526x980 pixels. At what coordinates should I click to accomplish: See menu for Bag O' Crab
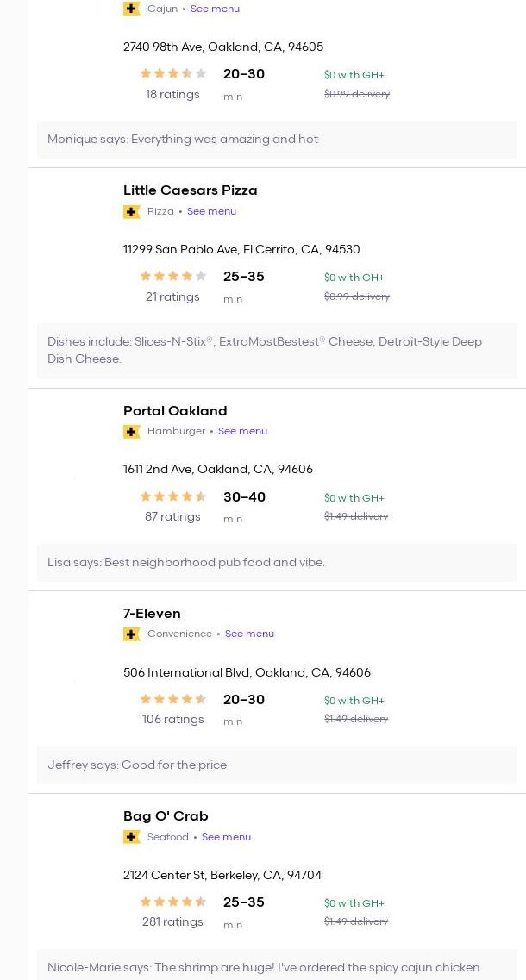click(226, 837)
